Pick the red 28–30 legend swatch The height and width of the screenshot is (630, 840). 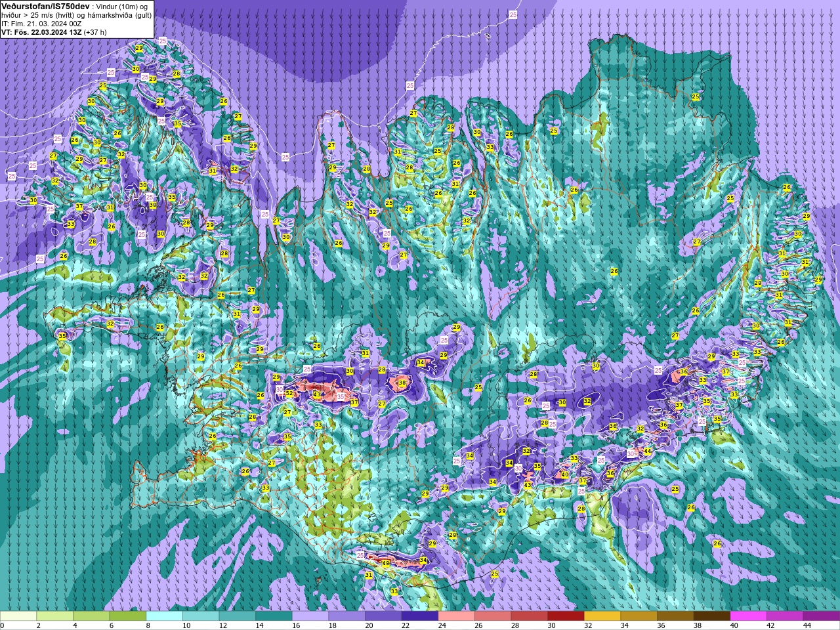(x=530, y=616)
